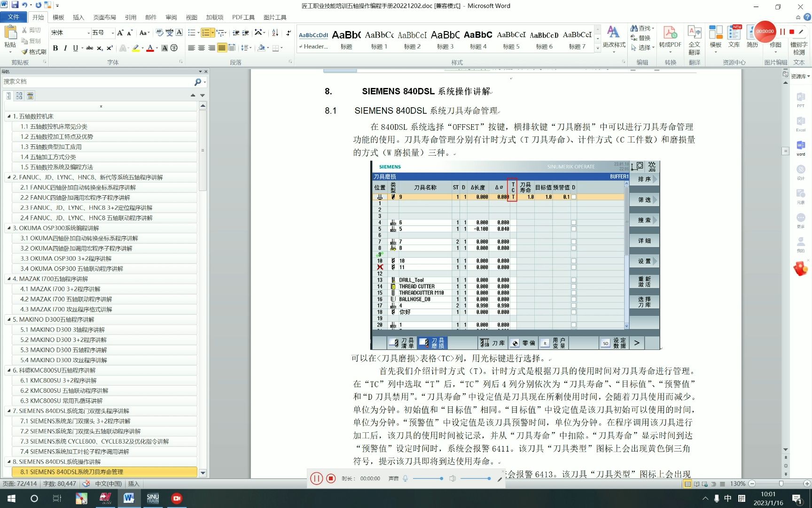
Task: Toggle bold formatting in the ribbon
Action: [55, 48]
